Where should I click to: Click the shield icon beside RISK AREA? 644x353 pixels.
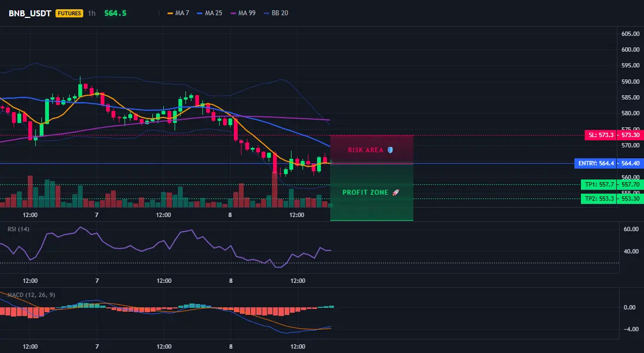[x=390, y=150]
